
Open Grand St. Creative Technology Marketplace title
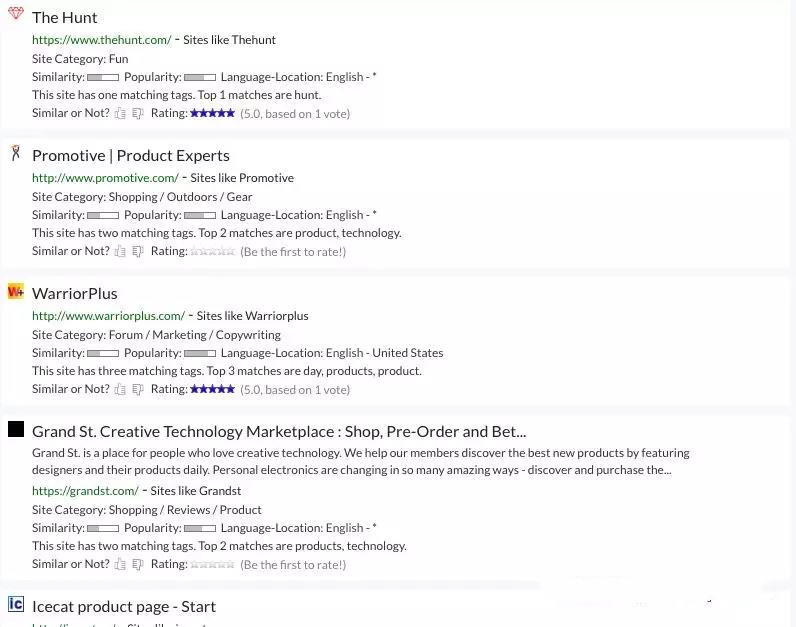pos(279,432)
